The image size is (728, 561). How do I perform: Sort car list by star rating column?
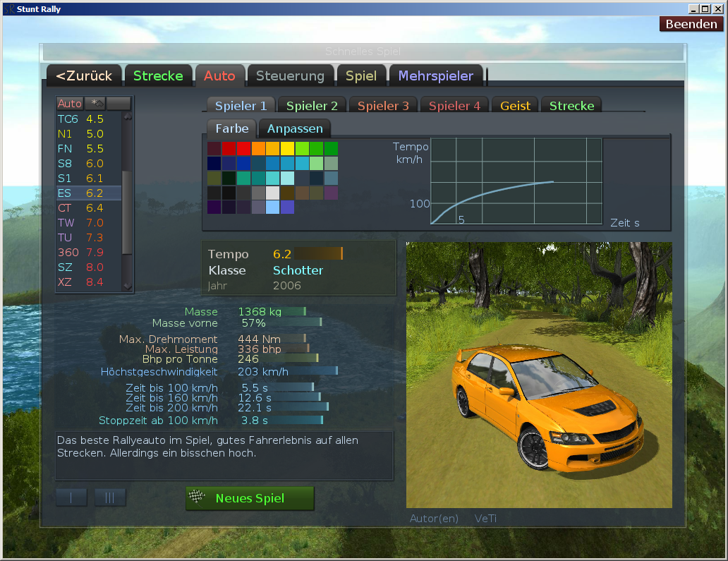(95, 104)
